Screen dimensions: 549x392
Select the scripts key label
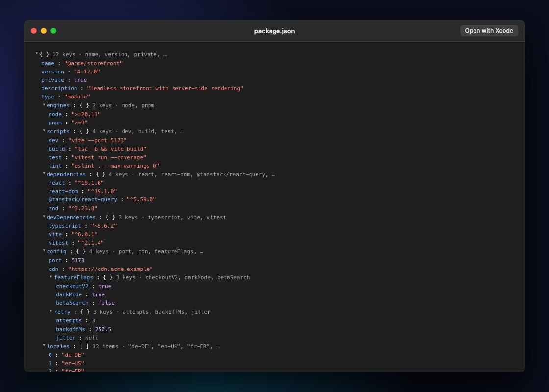[58, 132]
